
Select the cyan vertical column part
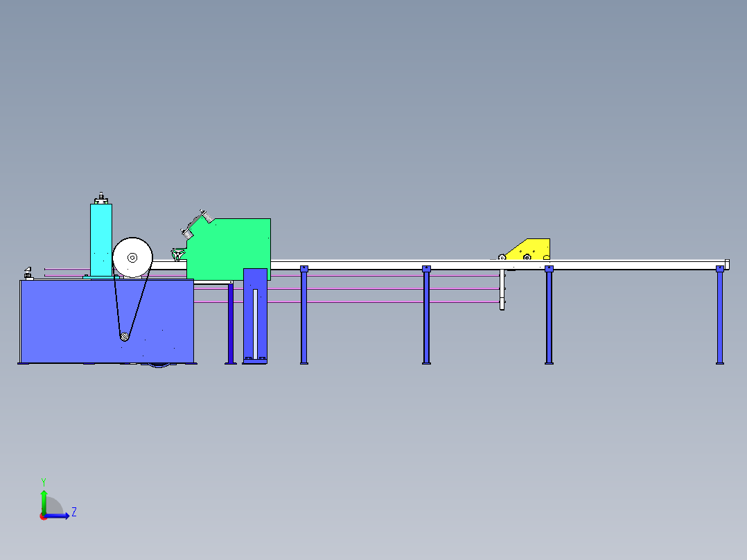[101, 240]
